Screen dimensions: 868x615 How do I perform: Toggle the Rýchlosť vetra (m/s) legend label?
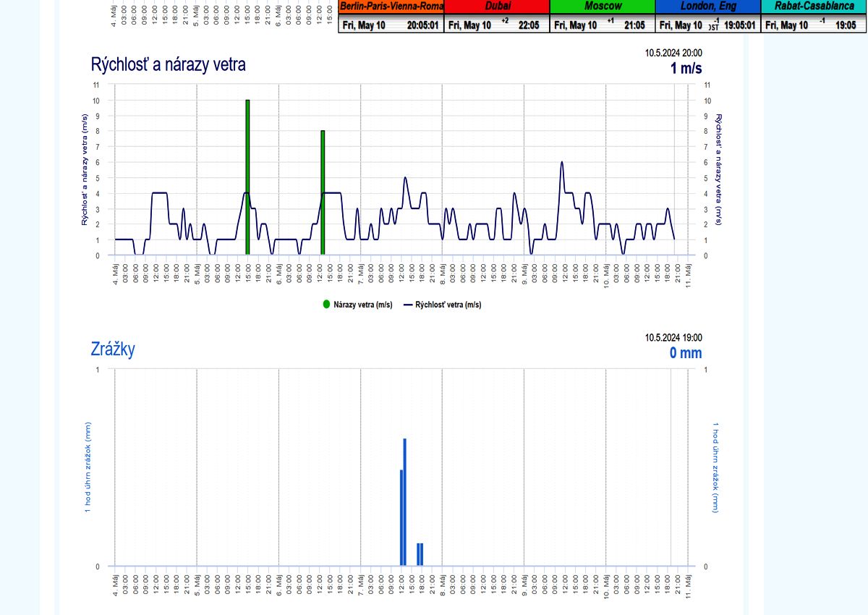point(448,305)
